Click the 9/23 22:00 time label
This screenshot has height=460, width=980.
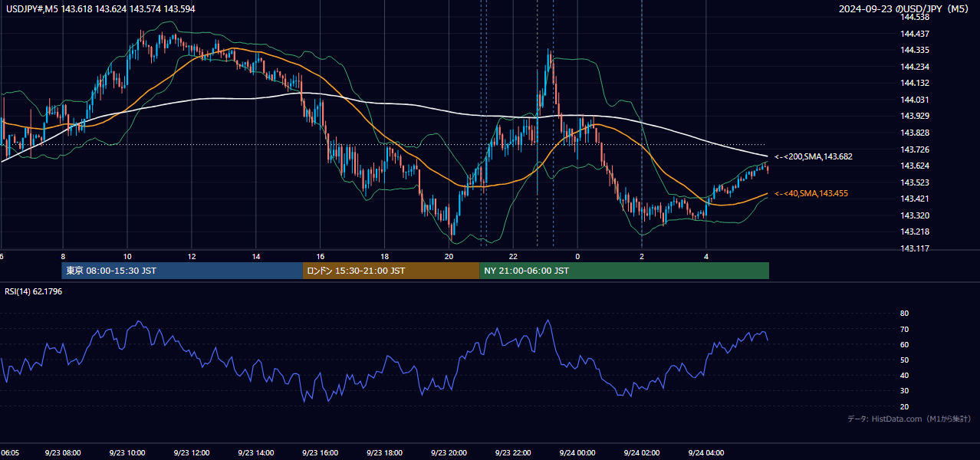(x=513, y=453)
